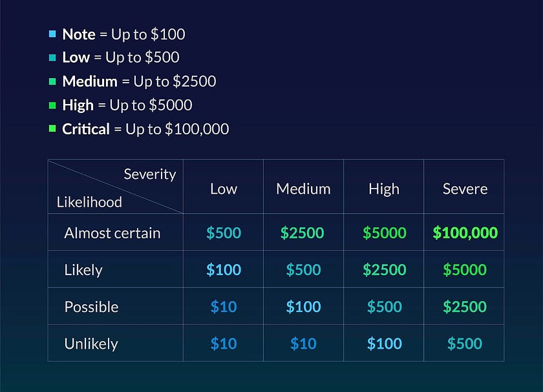This screenshot has height=392, width=543.
Task: Click the Severity header label
Action: pos(149,174)
